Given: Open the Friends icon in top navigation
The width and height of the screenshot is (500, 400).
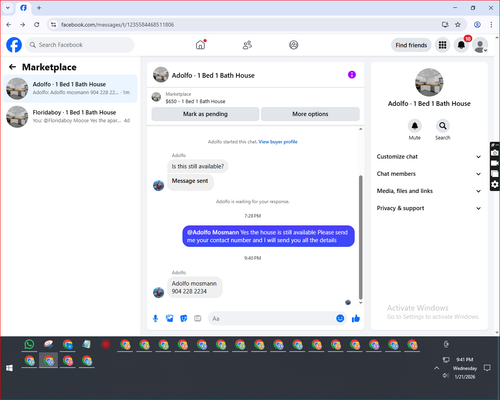Looking at the screenshot, I should point(247,45).
